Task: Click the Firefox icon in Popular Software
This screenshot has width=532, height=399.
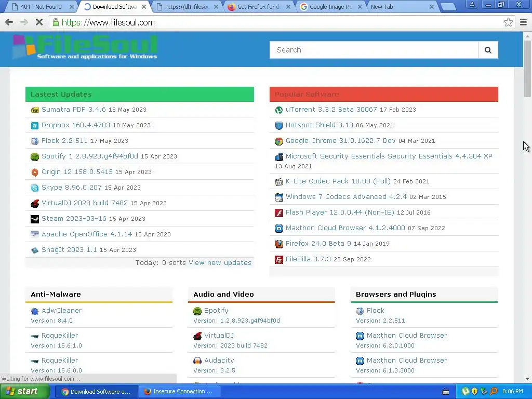Action: tap(279, 244)
